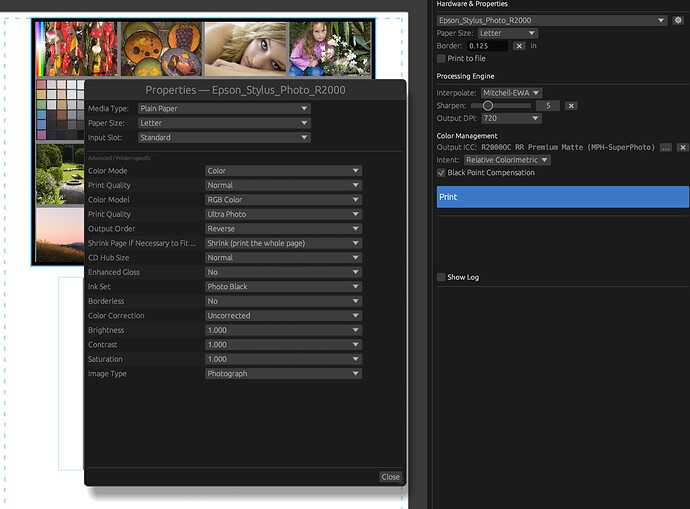Open the Ink Set Photo Black dropdown
This screenshot has width=690, height=509.
(x=283, y=287)
